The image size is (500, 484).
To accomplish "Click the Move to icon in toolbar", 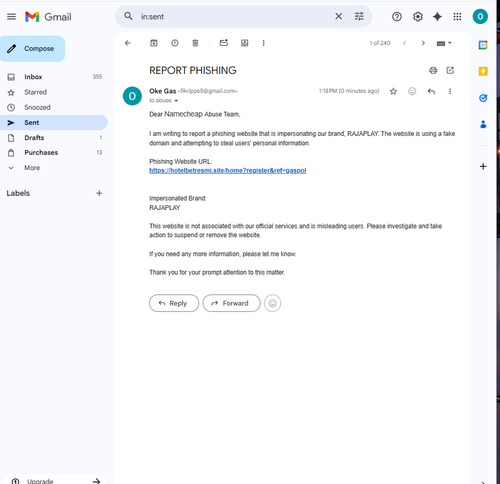I will coord(245,43).
